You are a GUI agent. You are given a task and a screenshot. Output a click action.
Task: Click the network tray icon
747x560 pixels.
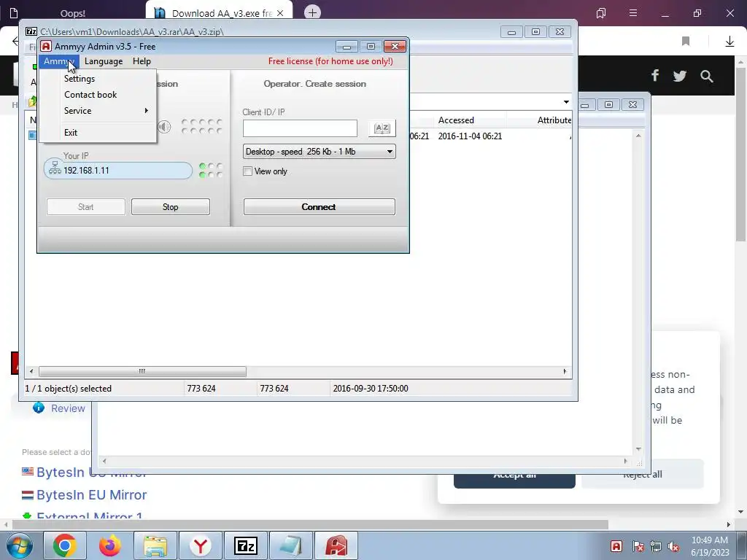coord(656,546)
